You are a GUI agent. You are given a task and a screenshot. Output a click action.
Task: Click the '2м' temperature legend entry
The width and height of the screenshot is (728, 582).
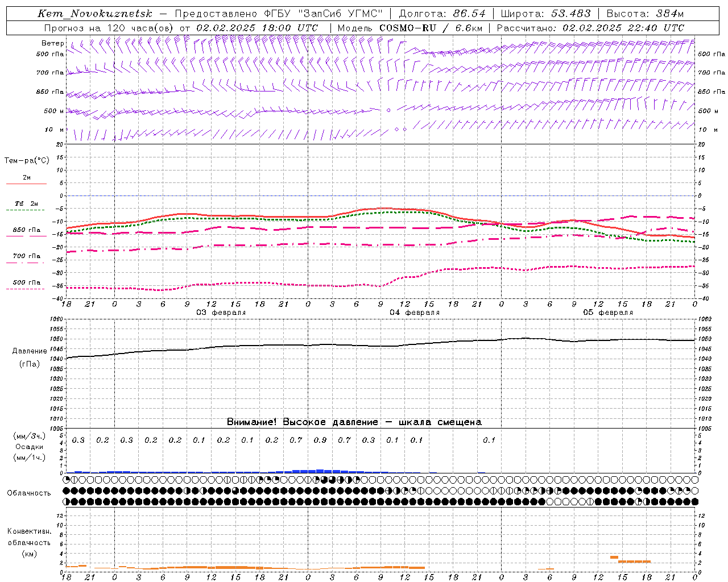pyautogui.click(x=27, y=178)
